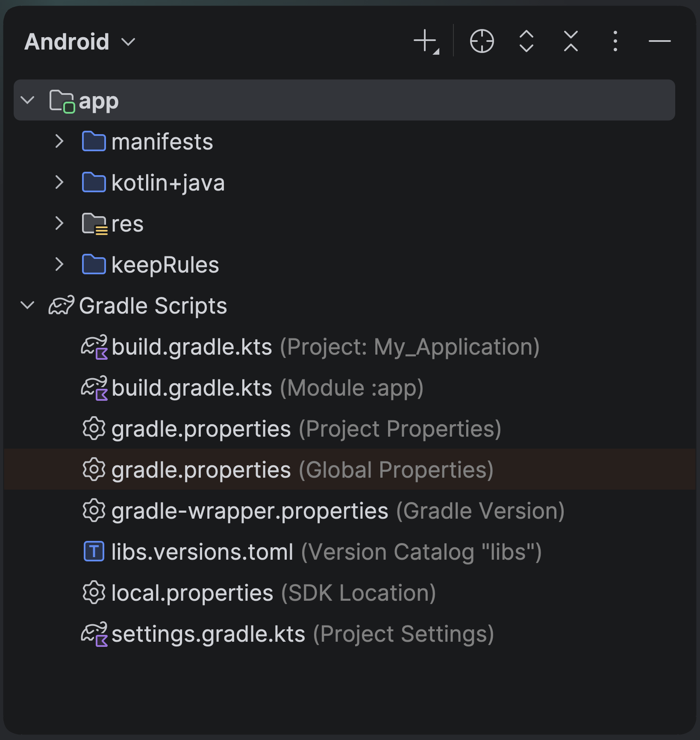Click the Select Opened File target icon

click(x=482, y=41)
